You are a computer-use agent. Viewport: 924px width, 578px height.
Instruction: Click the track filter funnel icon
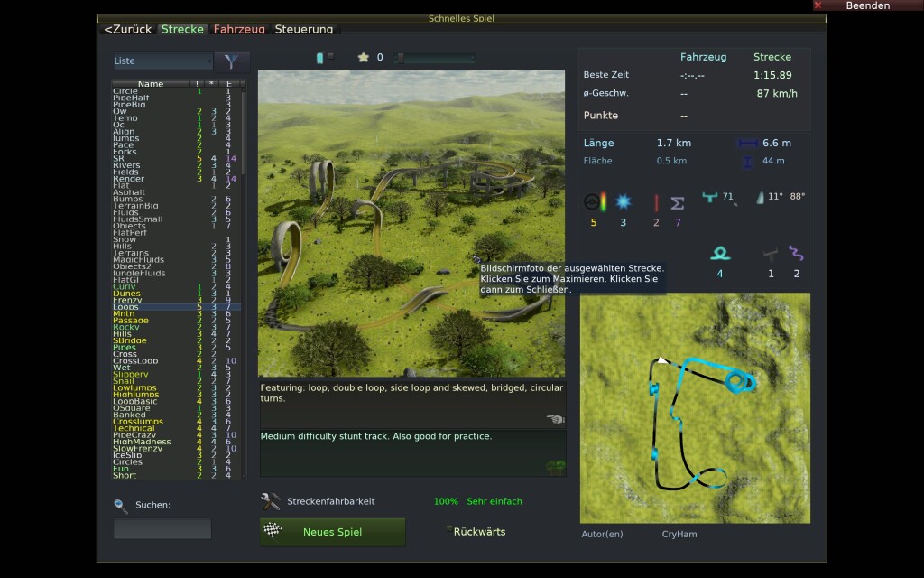(x=232, y=61)
